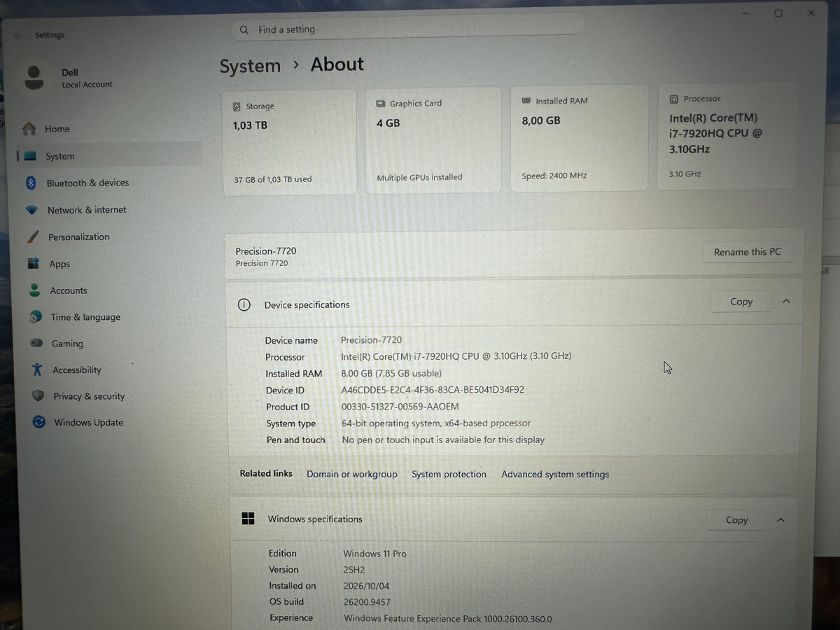Open the Installed RAM 8,00 GB card
Viewport: 840px width, 630px height.
pos(579,138)
